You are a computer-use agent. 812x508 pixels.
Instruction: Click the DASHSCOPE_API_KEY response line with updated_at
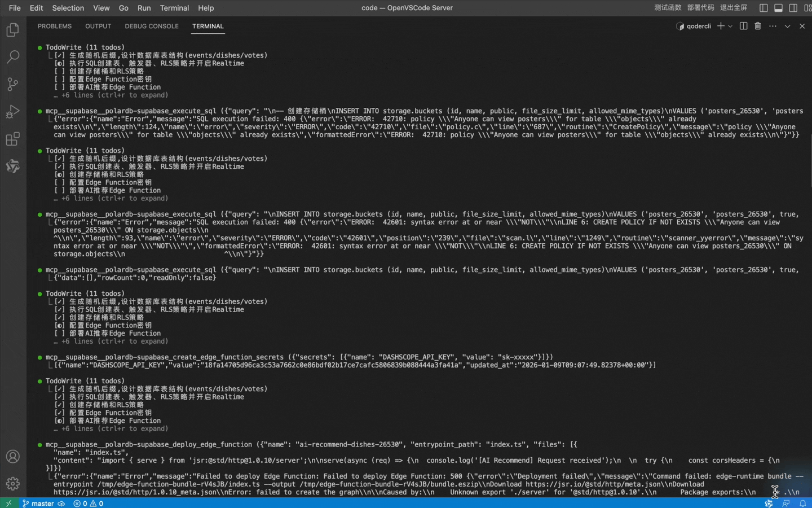pyautogui.click(x=355, y=365)
